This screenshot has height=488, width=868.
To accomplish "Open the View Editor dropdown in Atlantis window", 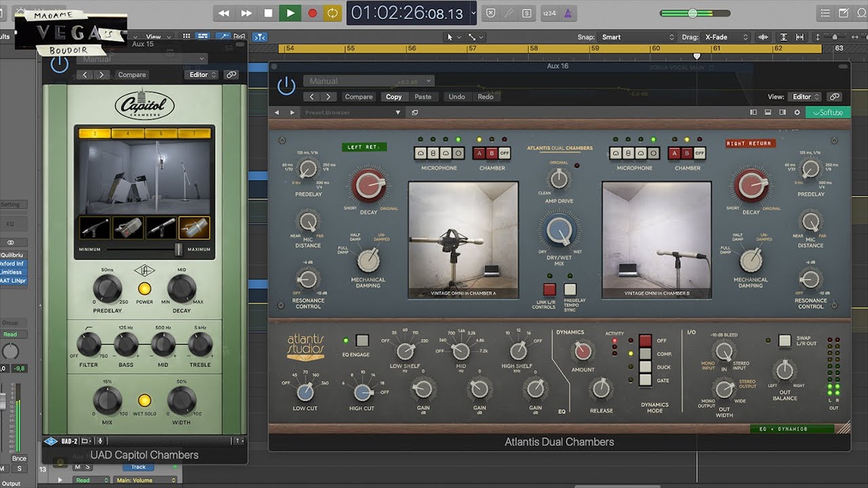I will [806, 97].
